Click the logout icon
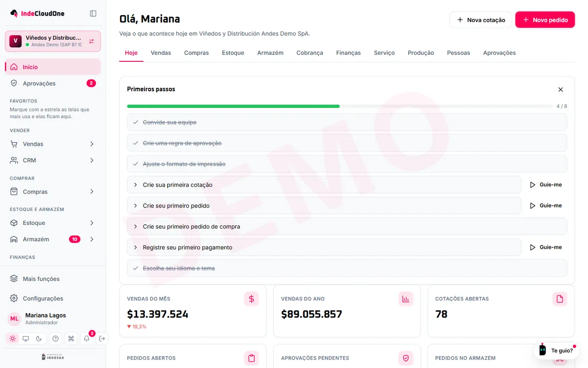This screenshot has width=588, height=368. click(102, 339)
